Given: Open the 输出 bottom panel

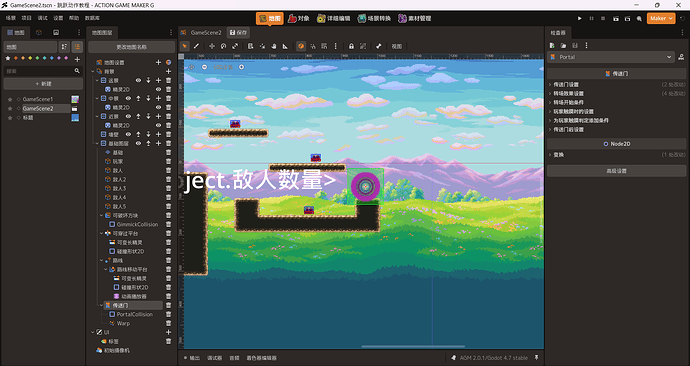Looking at the screenshot, I should coord(192,358).
